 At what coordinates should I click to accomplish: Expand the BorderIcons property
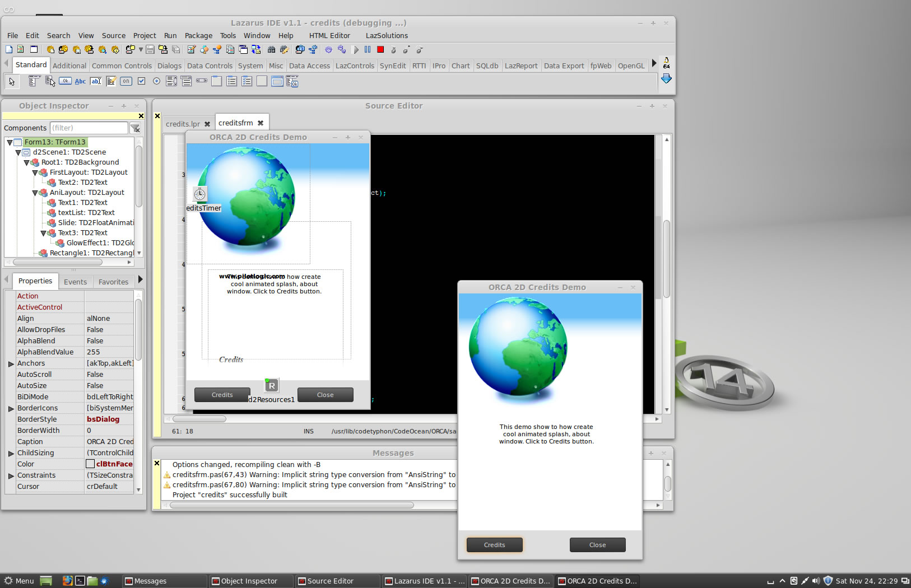click(11, 409)
